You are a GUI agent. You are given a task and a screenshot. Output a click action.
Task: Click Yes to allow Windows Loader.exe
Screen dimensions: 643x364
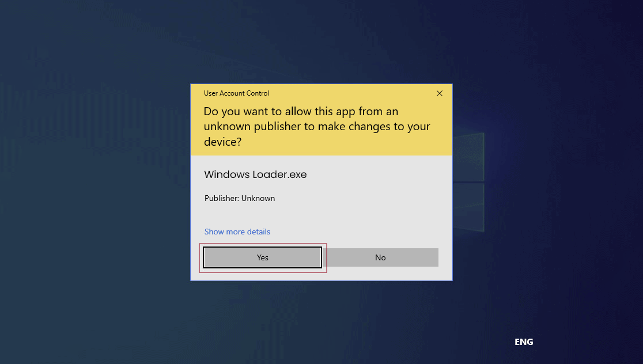pos(263,257)
